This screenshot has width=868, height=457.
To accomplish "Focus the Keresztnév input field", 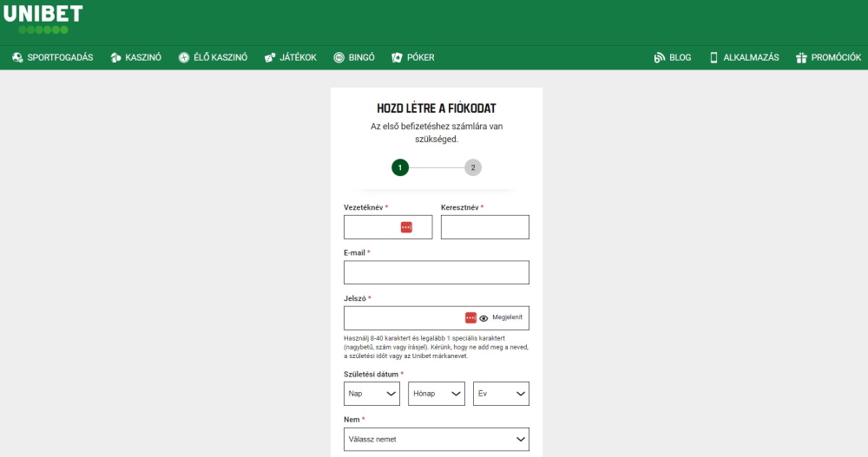I will coord(485,227).
